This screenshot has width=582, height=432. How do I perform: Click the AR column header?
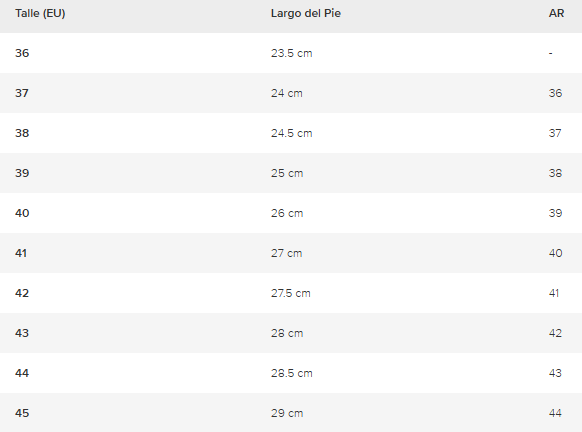[556, 13]
